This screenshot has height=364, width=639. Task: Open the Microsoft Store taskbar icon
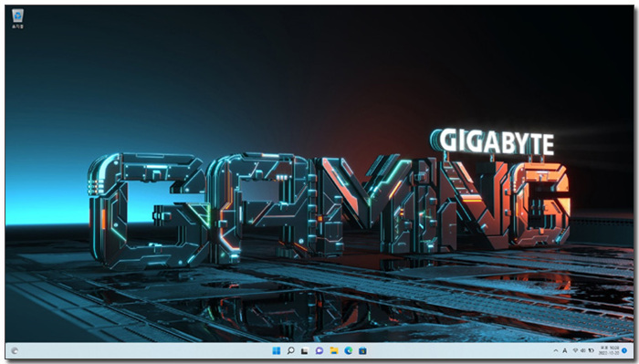point(362,350)
